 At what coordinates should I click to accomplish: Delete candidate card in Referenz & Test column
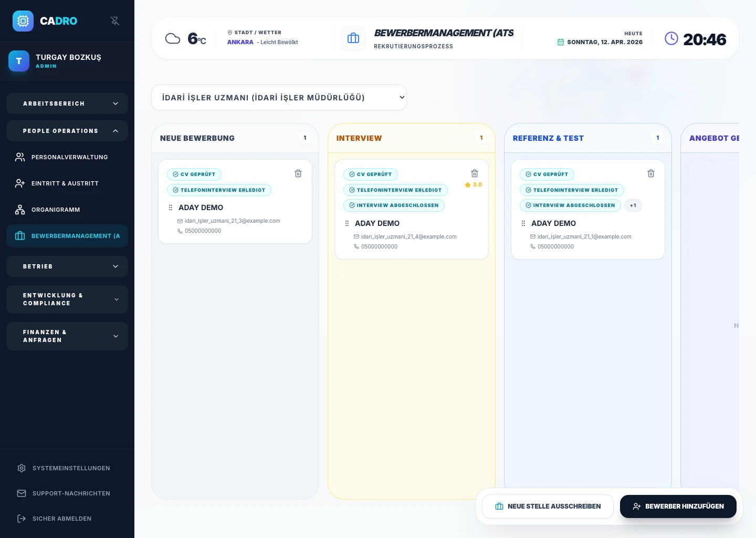tap(651, 173)
